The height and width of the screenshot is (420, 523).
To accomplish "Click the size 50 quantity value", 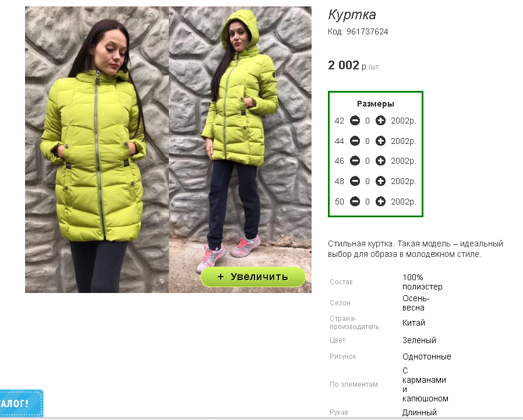I will [x=367, y=202].
